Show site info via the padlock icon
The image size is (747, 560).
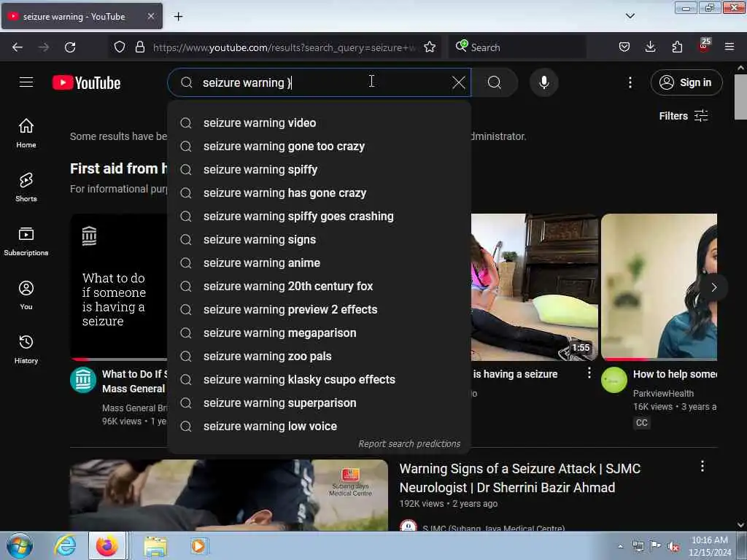click(x=139, y=47)
